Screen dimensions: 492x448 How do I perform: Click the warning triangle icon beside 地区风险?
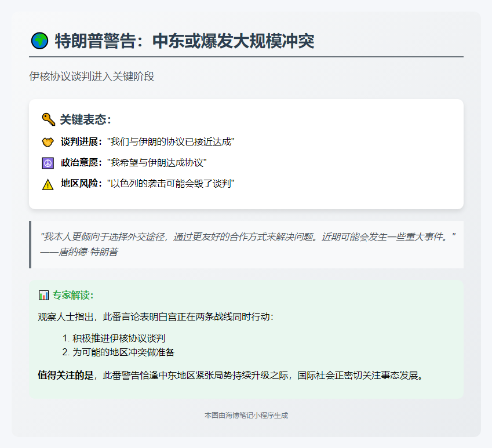pyautogui.click(x=48, y=184)
